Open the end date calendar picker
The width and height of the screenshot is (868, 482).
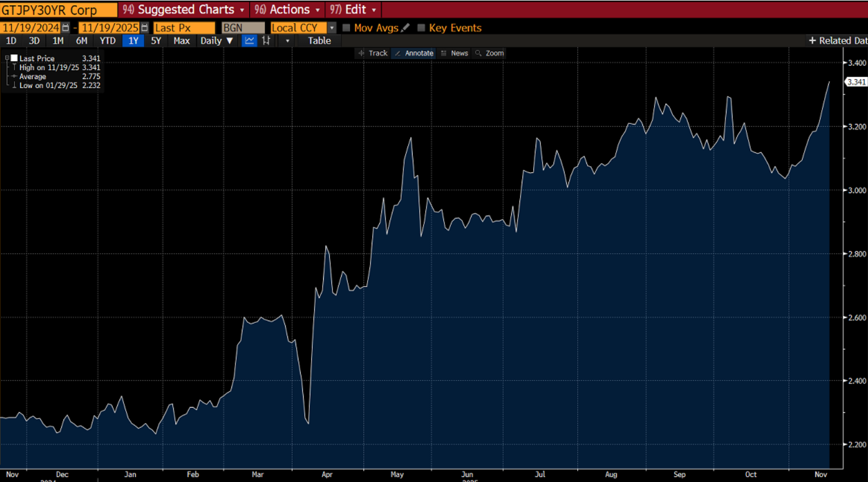144,28
